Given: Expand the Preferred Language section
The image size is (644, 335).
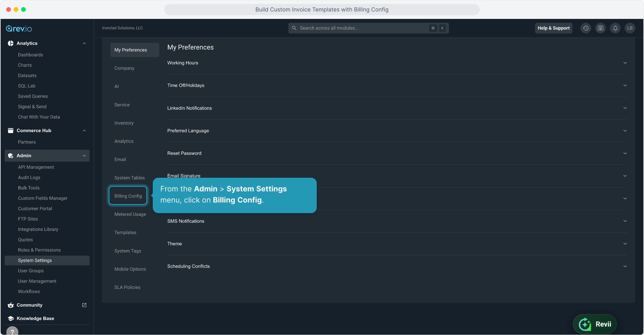Looking at the screenshot, I should coord(397,131).
